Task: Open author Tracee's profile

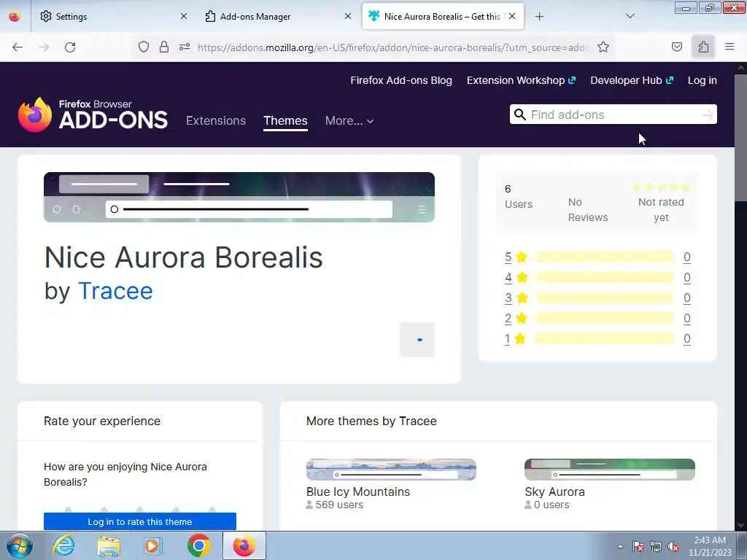Action: click(x=115, y=291)
